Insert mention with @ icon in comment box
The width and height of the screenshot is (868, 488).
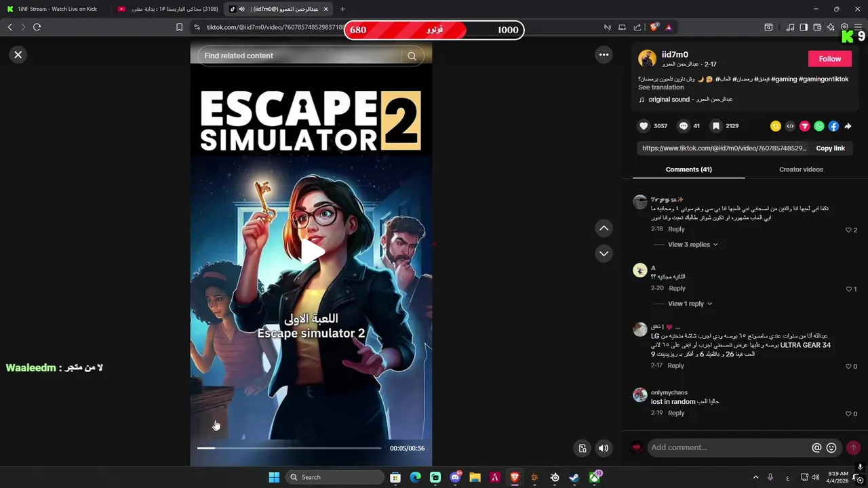[x=816, y=447]
